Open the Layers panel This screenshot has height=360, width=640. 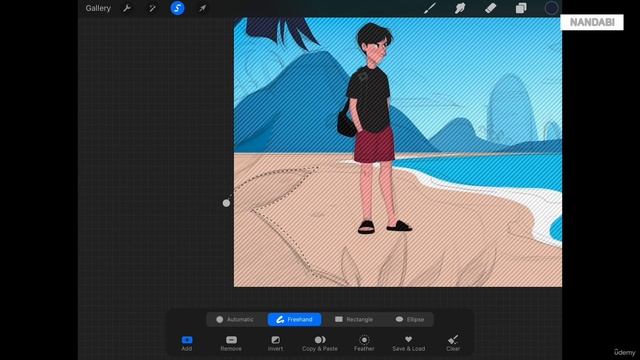coord(521,8)
